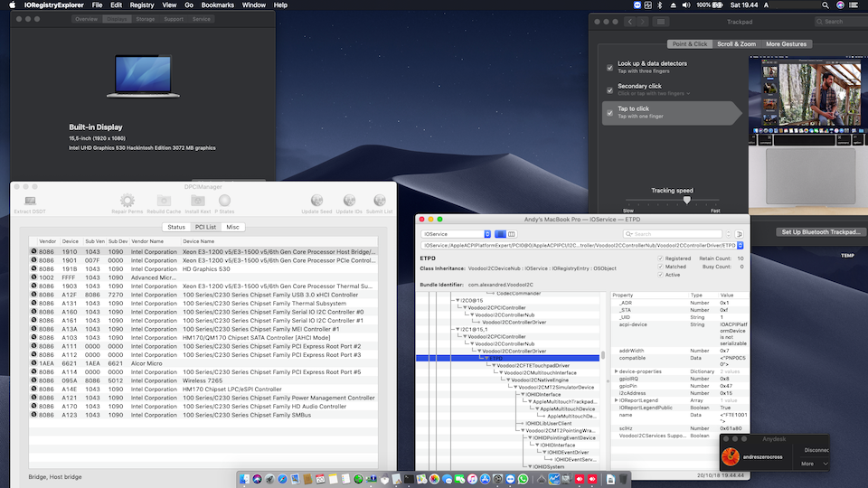
Task: Adjust the Tracking speed slider
Action: pos(687,200)
